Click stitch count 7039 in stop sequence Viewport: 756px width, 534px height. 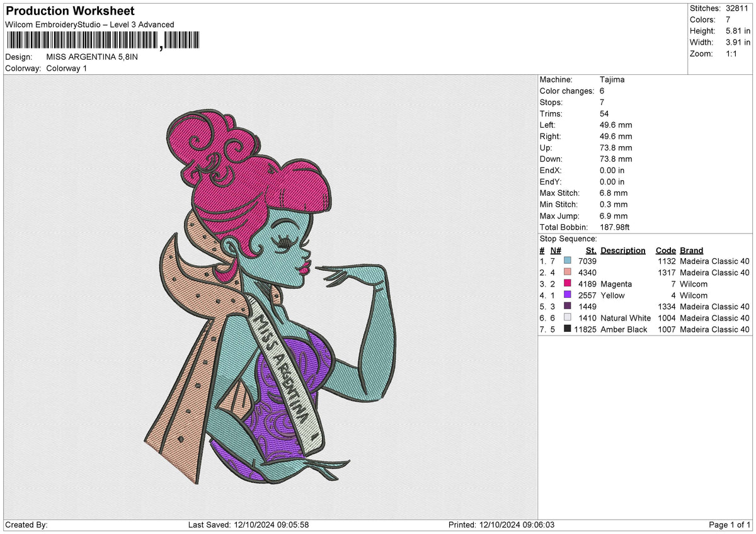[587, 261]
